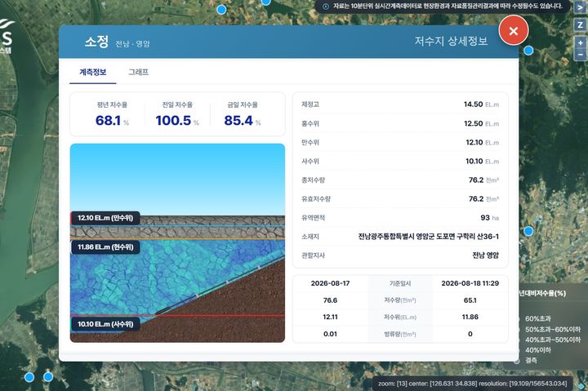The width and height of the screenshot is (588, 391).
Task: Click the 50%초과~60%이하 legend entry
Action: click(x=552, y=329)
